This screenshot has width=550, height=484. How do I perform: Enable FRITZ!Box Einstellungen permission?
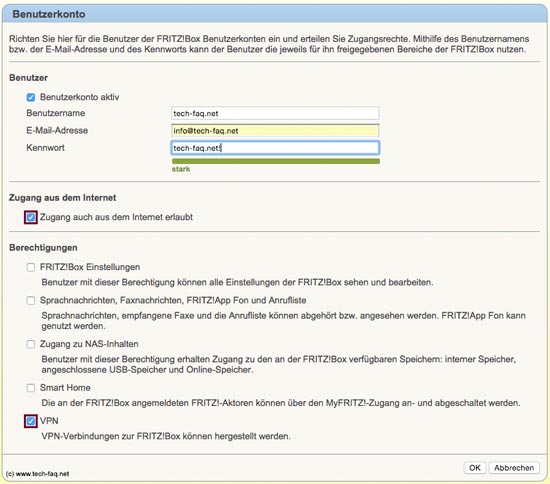(x=31, y=267)
